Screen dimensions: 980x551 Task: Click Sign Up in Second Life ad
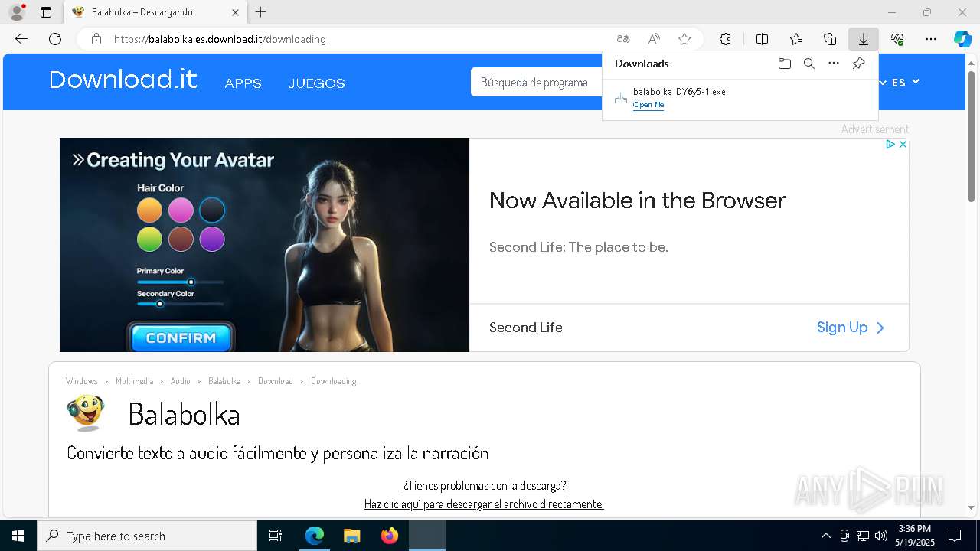pyautogui.click(x=850, y=328)
